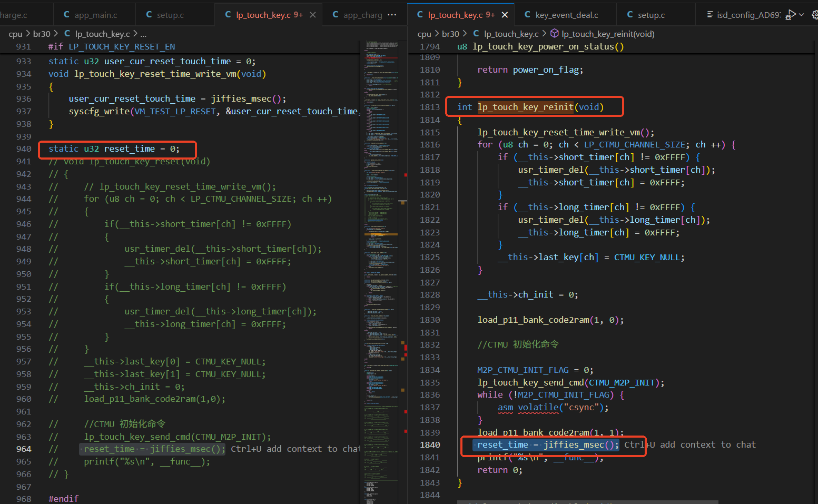
Task: Click '#endif' on line 968
Action: [63, 498]
